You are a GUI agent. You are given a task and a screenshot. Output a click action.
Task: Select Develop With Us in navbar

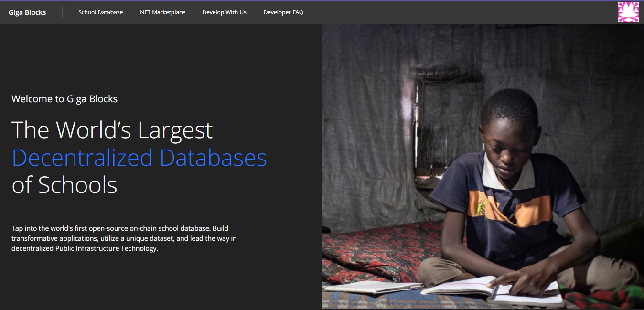(x=224, y=12)
